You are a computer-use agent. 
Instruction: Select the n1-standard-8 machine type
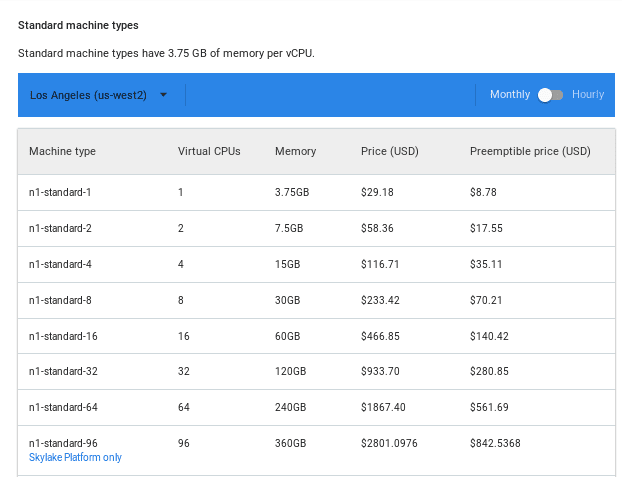(61, 300)
